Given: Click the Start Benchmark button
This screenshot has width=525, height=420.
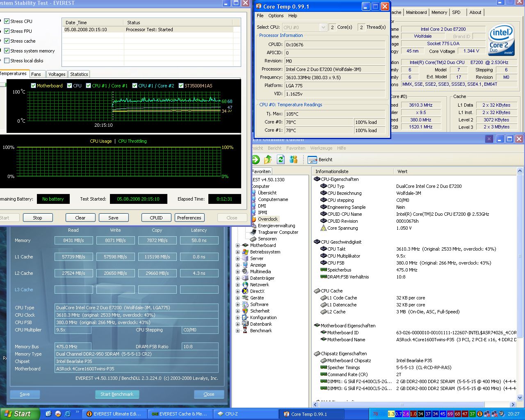Looking at the screenshot, I should tap(117, 394).
